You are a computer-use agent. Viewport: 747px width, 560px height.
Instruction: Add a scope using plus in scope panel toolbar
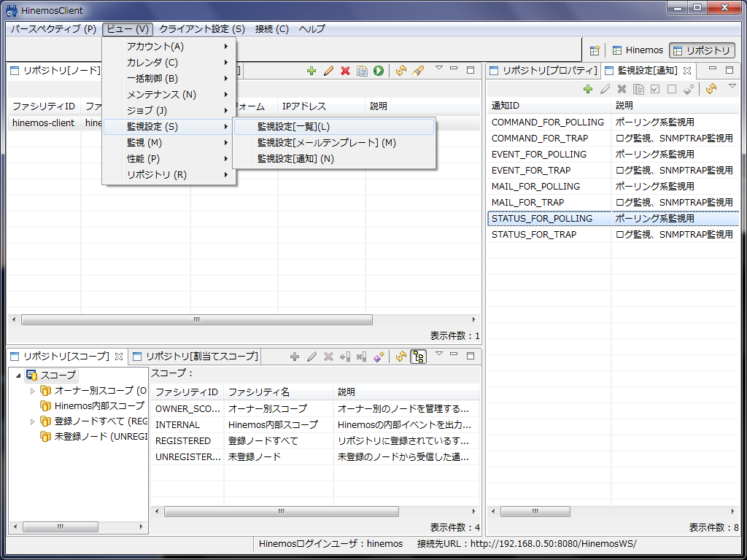point(295,357)
